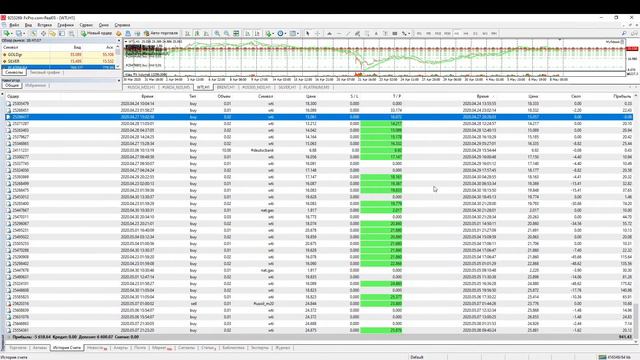Click the zoom in magnifier icon
The image size is (640, 360).
pyautogui.click(x=217, y=33)
